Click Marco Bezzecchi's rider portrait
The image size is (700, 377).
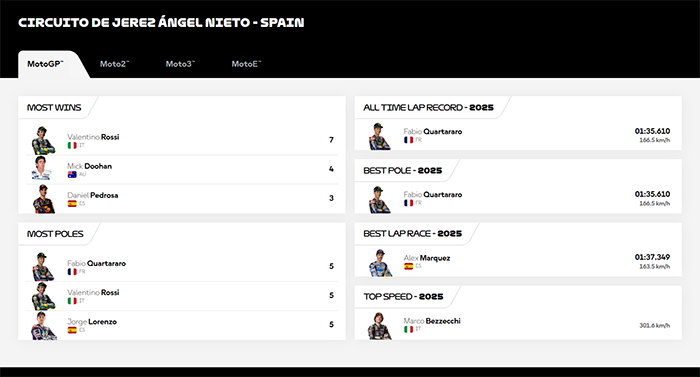[379, 326]
